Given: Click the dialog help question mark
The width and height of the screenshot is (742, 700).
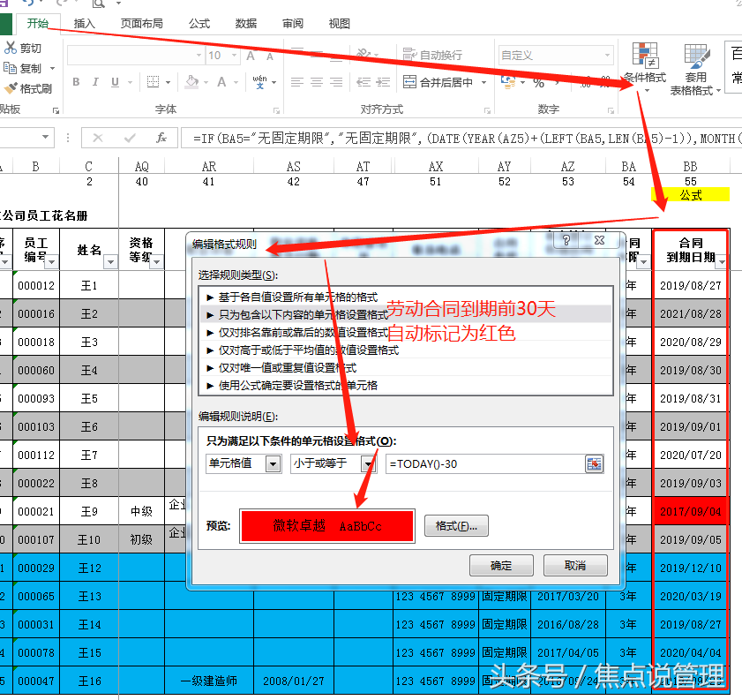Looking at the screenshot, I should 566,240.
